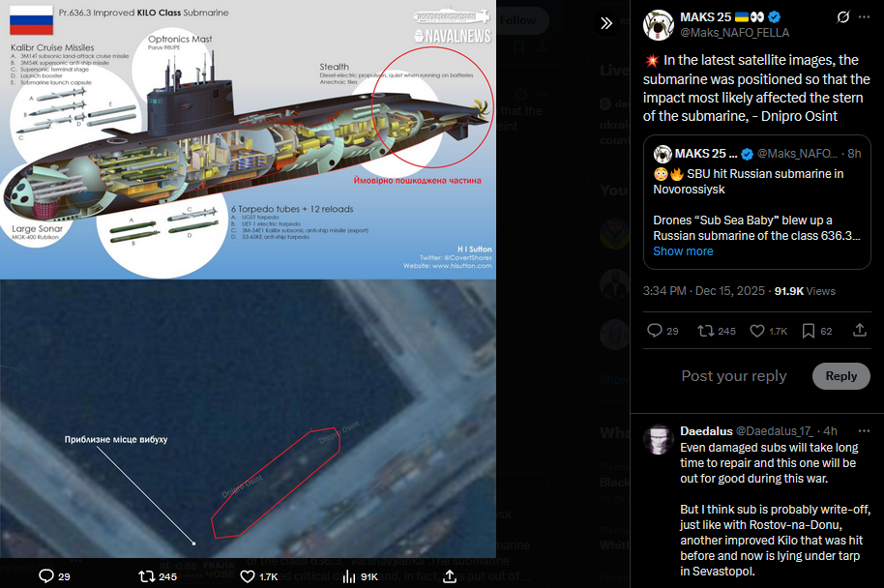Screen dimensions: 884x588
Task: Open more options on MAKS 25 post
Action: (x=865, y=16)
